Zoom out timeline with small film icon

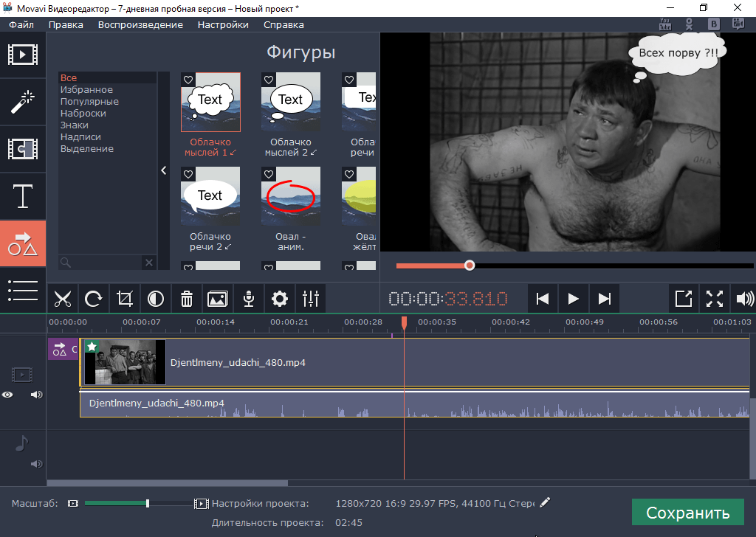click(x=73, y=503)
